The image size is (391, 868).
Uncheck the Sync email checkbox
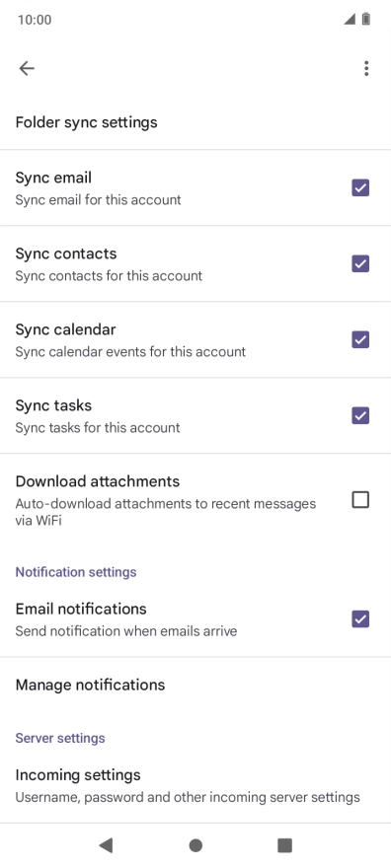tap(360, 187)
